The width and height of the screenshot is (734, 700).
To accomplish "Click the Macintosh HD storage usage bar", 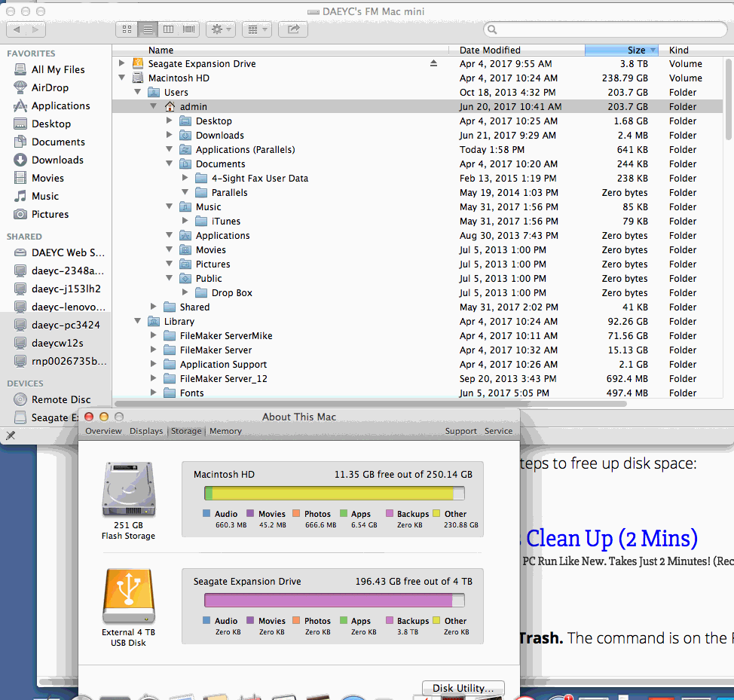I will 335,494.
